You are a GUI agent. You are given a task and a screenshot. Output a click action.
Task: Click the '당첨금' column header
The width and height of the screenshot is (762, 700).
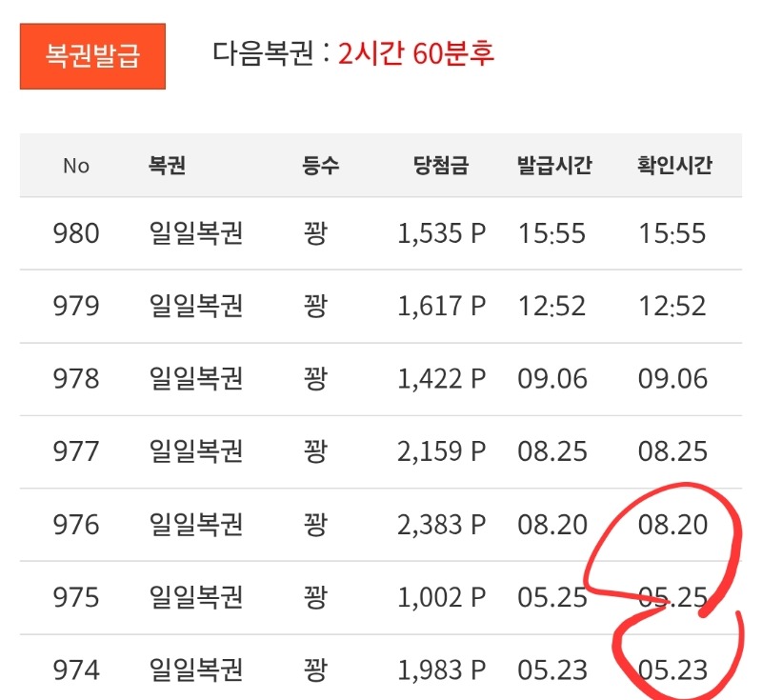441,166
